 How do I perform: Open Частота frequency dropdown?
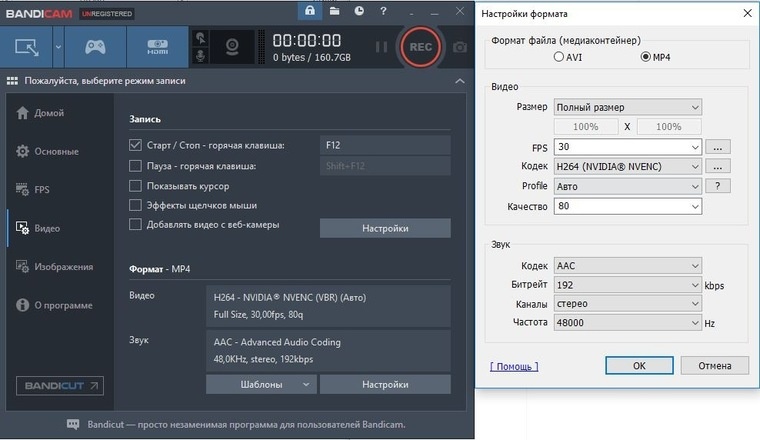[628, 322]
